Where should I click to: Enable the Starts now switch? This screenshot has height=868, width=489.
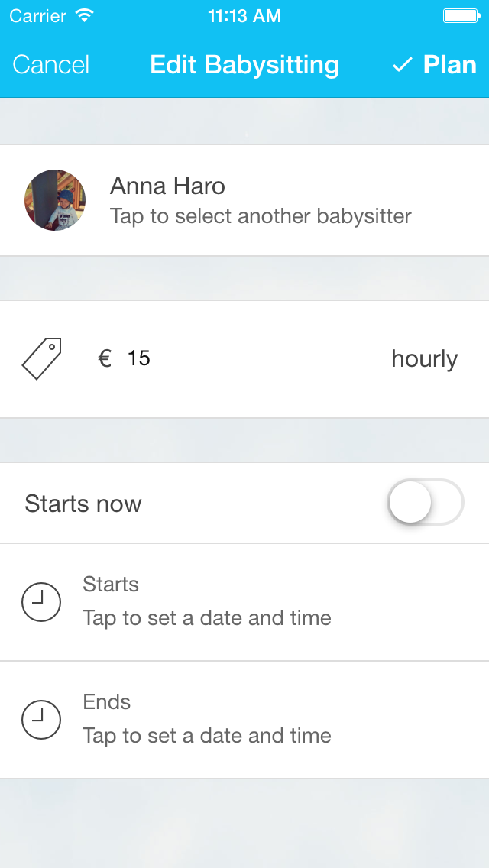click(426, 503)
